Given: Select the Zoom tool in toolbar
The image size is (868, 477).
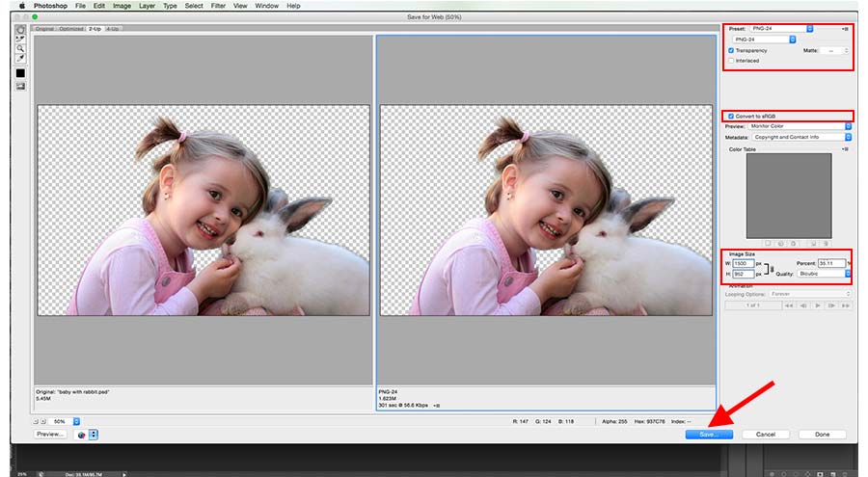Looking at the screenshot, I should tap(20, 48).
